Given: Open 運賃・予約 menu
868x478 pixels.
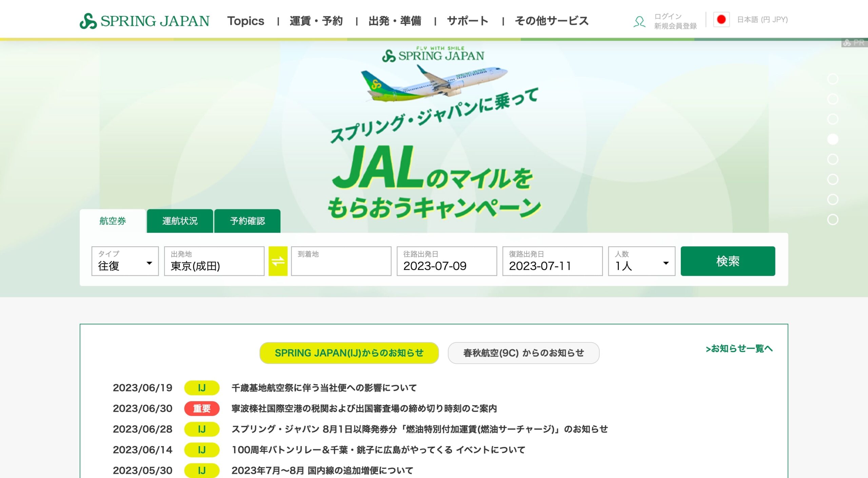Looking at the screenshot, I should tap(316, 21).
